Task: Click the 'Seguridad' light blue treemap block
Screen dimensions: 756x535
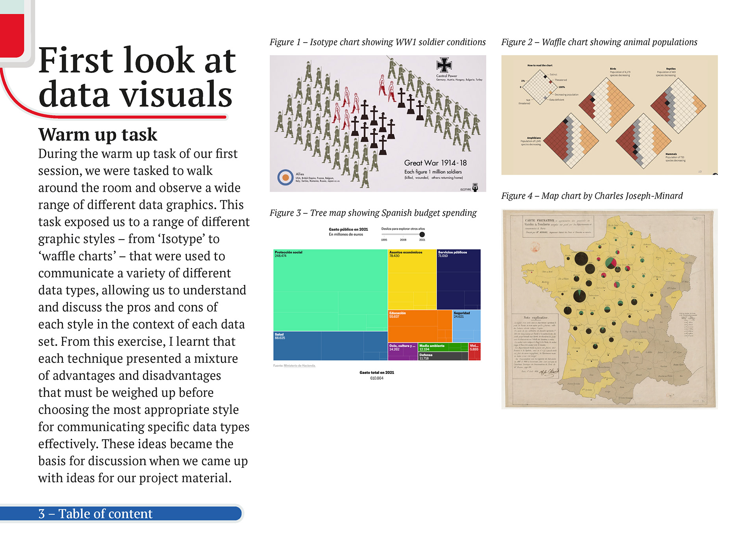Action: coord(467,326)
